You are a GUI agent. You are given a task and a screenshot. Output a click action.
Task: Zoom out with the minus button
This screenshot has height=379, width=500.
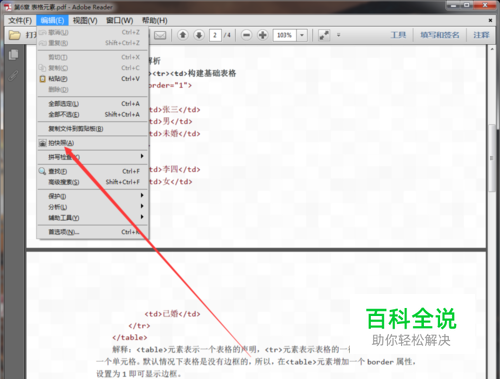246,35
